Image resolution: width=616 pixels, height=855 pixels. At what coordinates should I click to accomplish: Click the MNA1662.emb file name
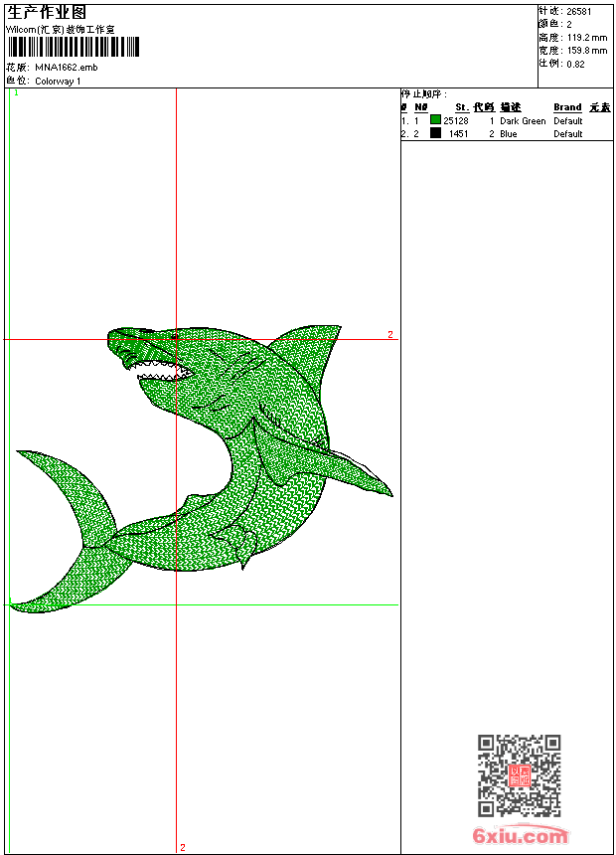coord(67,68)
